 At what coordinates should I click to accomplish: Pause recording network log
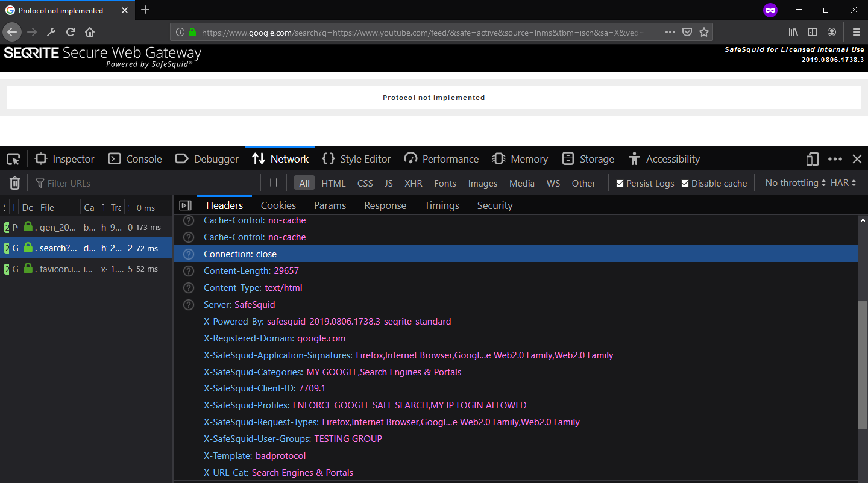click(x=274, y=183)
